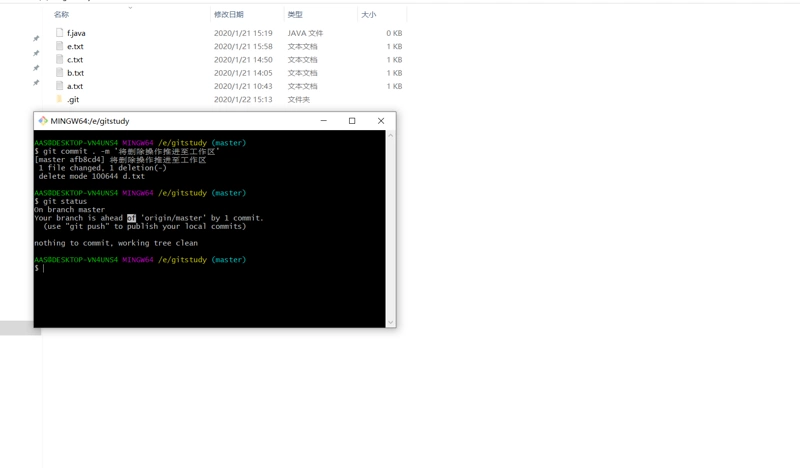
Task: Click the git status command line in terminal
Action: (x=61, y=202)
